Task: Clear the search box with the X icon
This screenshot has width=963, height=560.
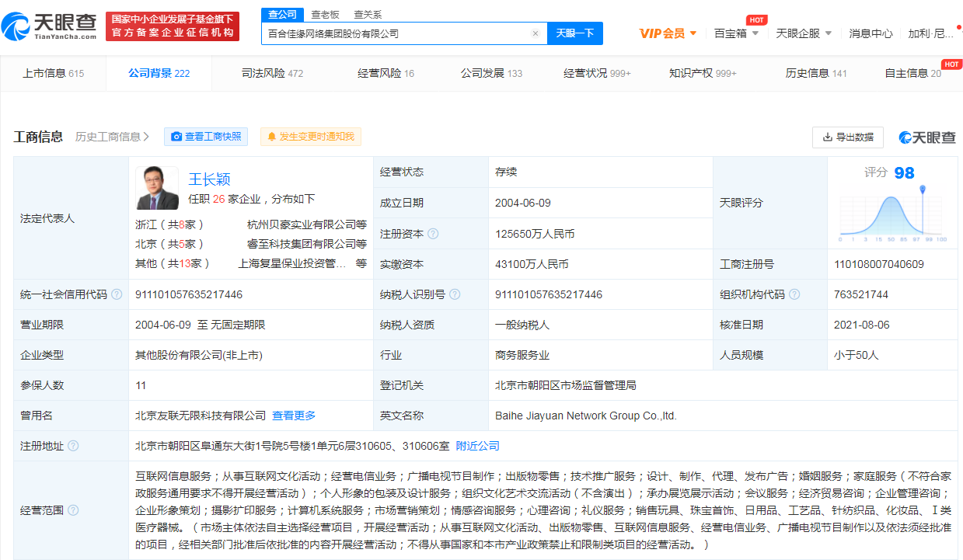Action: (x=535, y=33)
